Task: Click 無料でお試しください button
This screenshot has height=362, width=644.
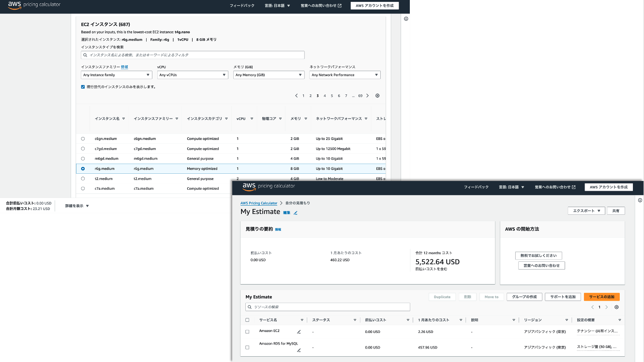Action: pos(539,256)
